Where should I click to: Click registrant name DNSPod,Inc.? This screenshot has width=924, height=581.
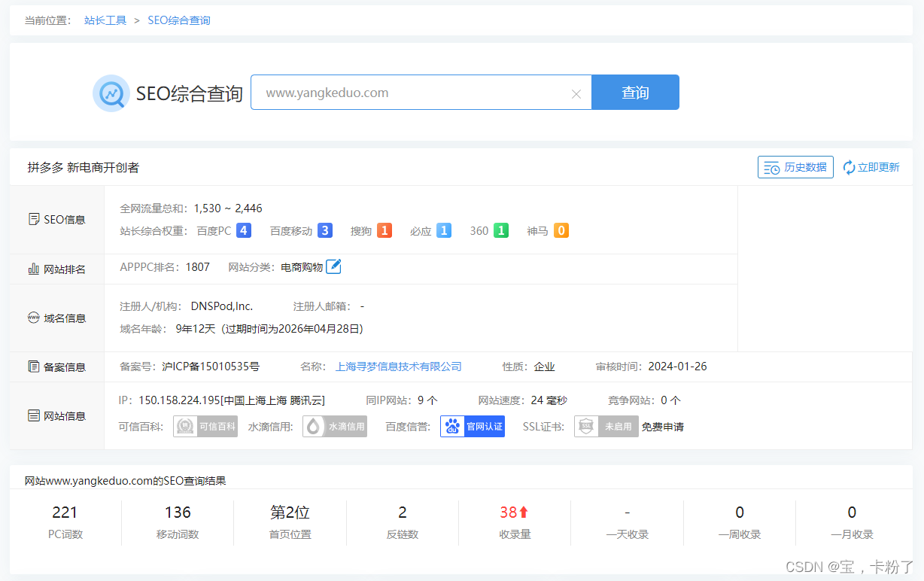[222, 306]
